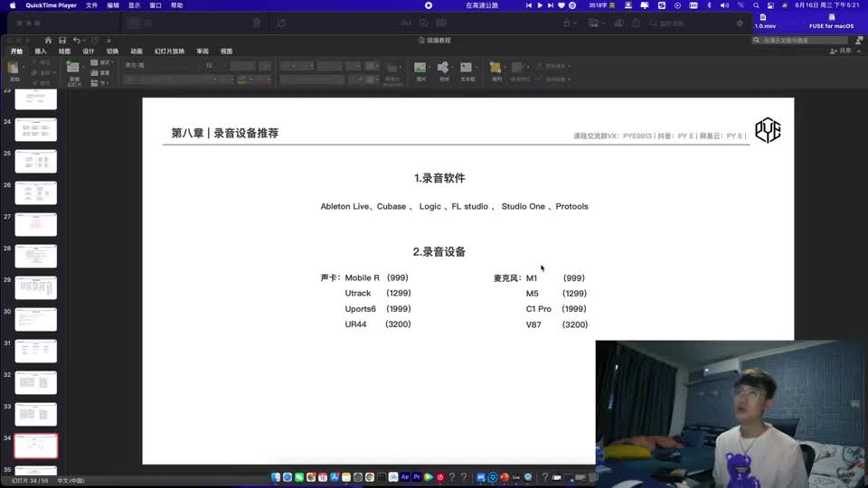Switch to the 绘图 ribbon tab

coord(64,52)
